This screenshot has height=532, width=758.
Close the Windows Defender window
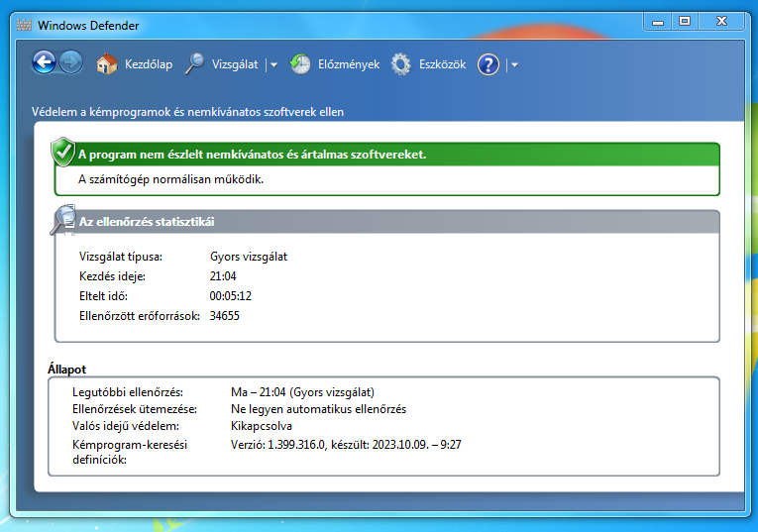721,22
